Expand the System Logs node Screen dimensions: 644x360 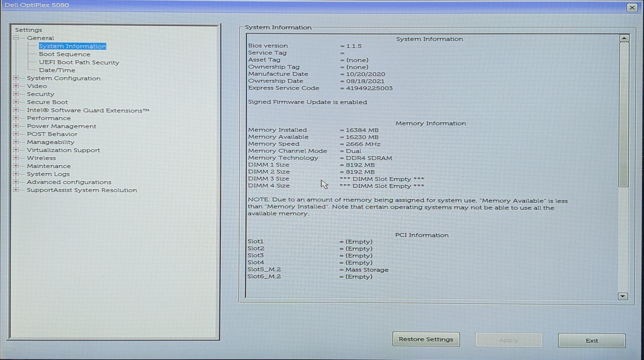(16, 174)
